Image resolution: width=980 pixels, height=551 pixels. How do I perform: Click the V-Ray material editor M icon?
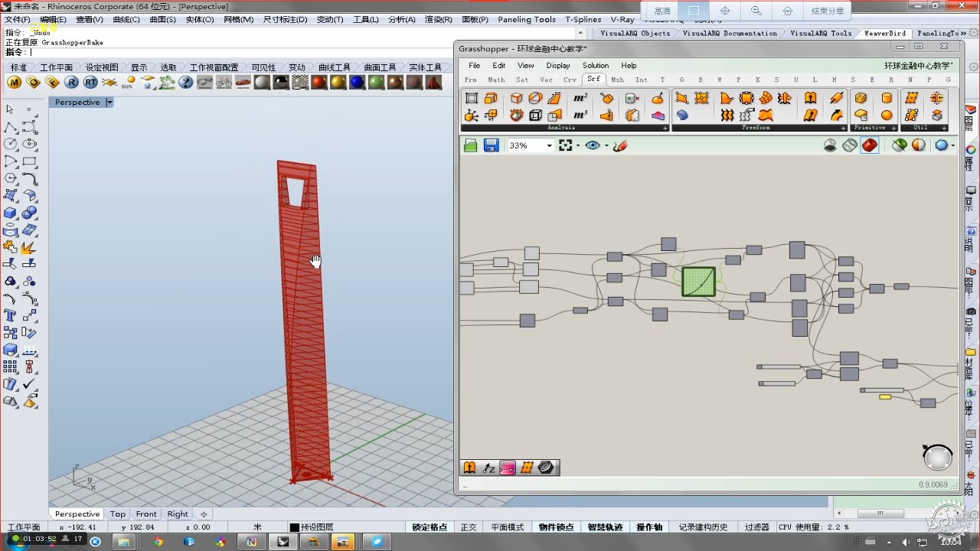[x=15, y=83]
